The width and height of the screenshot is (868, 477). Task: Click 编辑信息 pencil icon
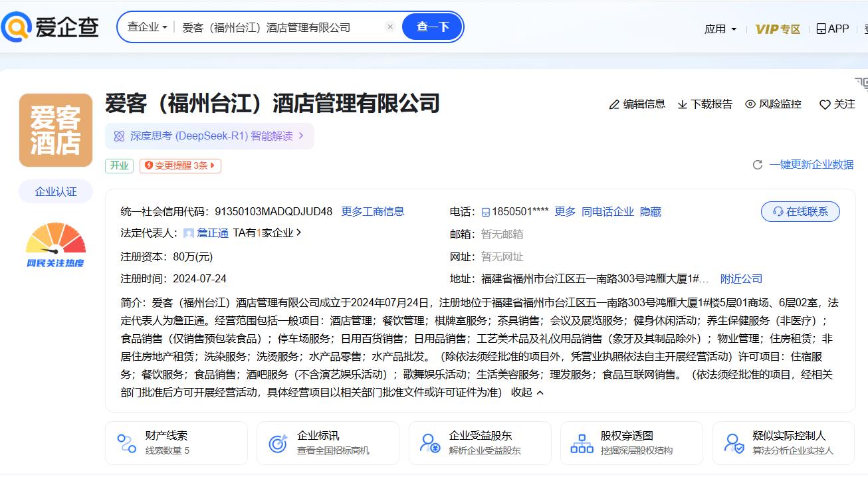(615, 104)
